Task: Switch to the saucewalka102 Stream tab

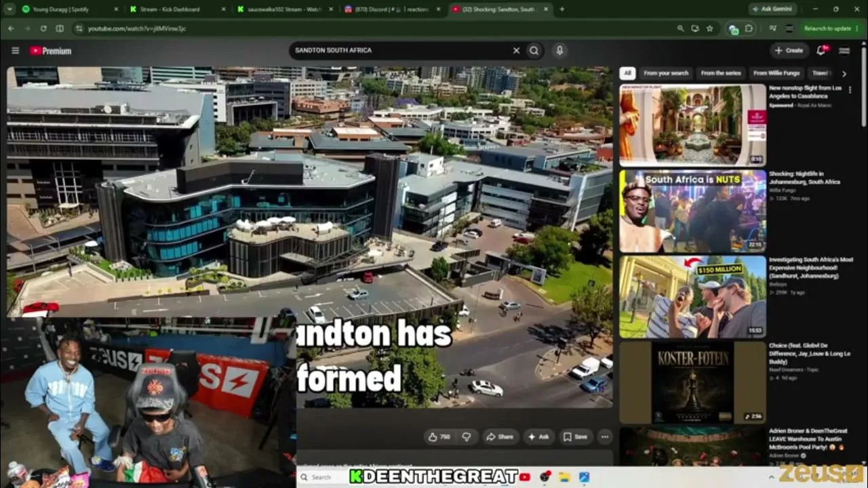Action: 285,9
